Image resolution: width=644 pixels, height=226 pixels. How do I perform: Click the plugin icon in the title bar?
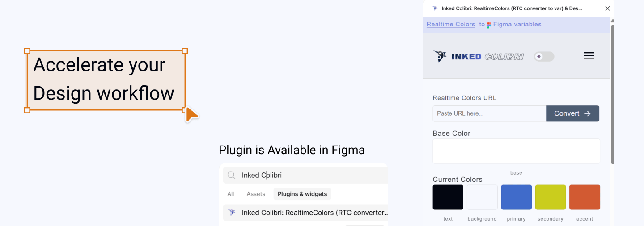tap(435, 8)
